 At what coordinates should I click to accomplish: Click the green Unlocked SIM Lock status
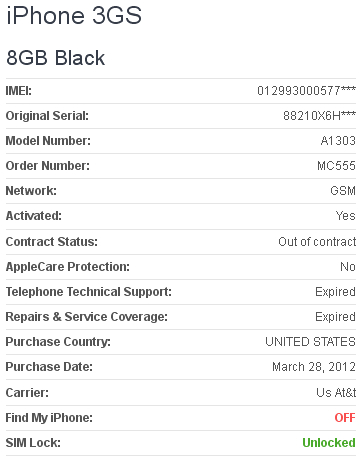click(x=329, y=443)
